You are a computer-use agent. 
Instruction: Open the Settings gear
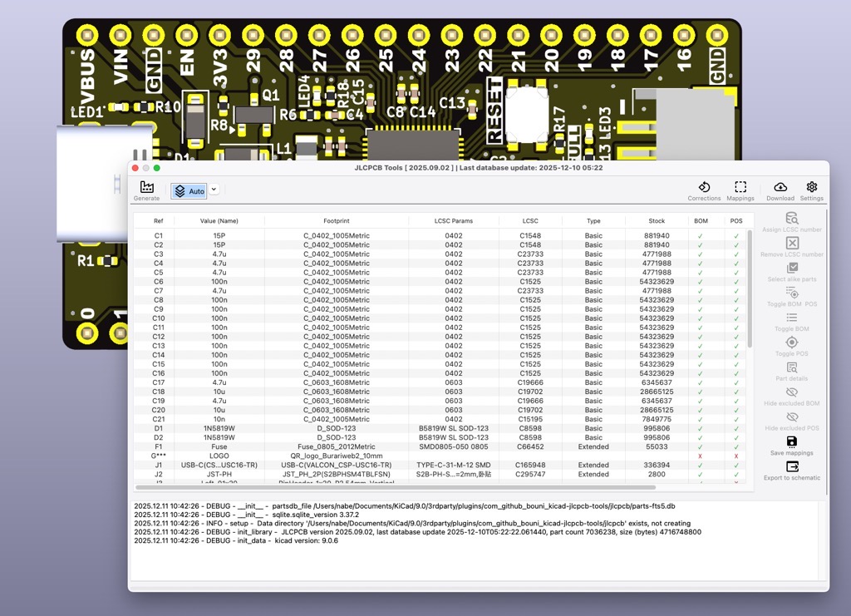[812, 188]
